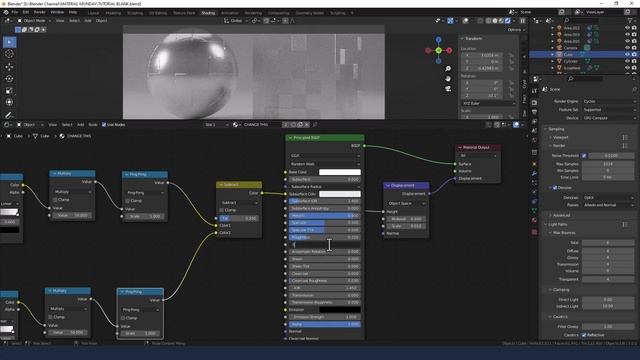Click the Max Samples field

608,164
